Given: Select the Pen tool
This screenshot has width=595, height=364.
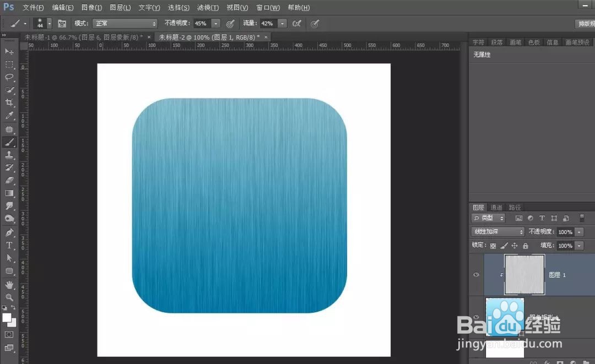Looking at the screenshot, I should pos(9,232).
